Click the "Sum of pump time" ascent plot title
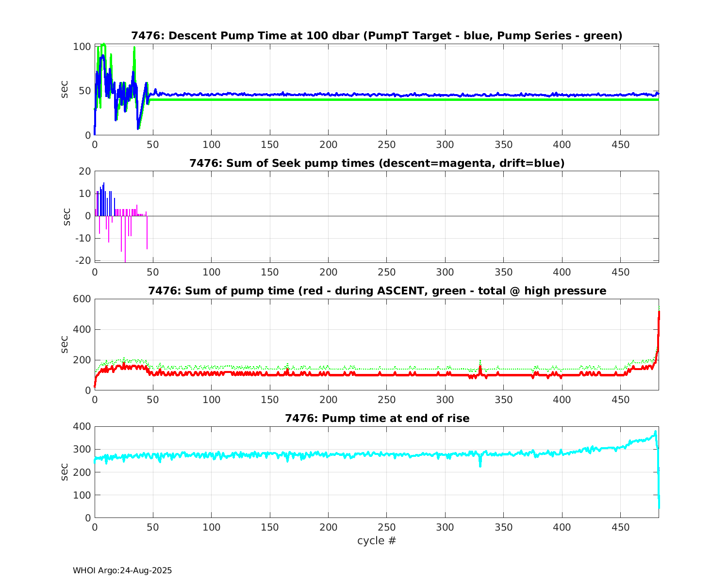728x582 pixels. (x=377, y=291)
